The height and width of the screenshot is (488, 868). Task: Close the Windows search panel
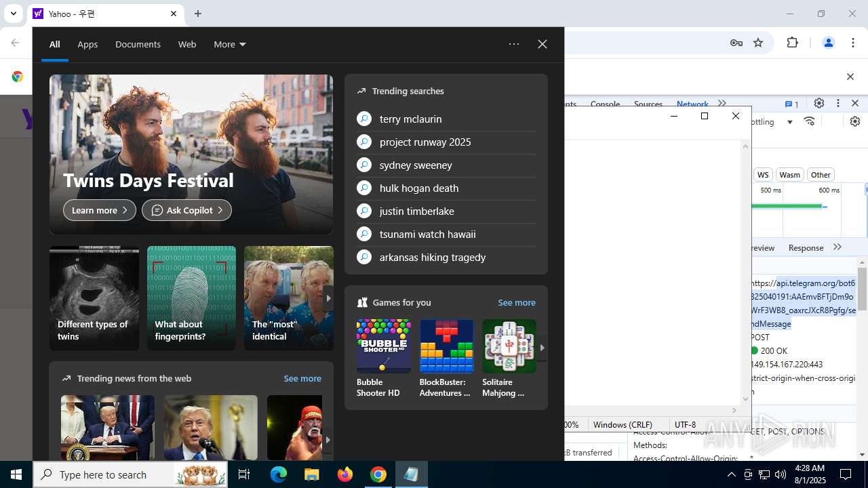[542, 44]
